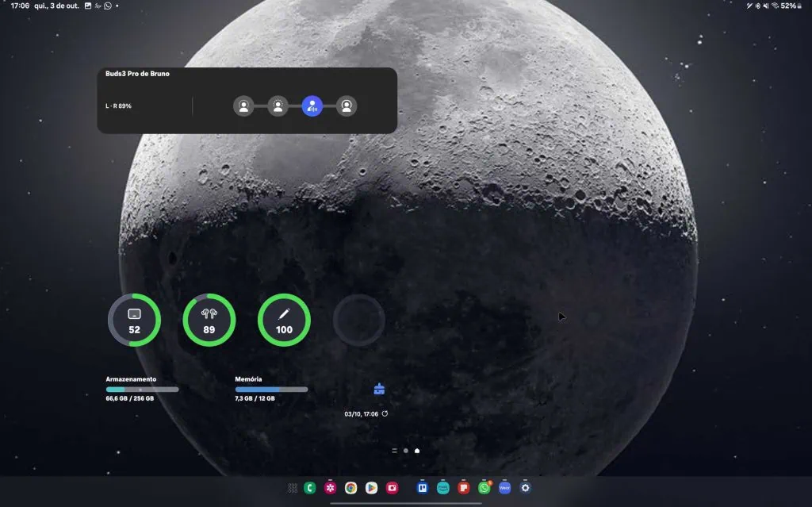
Task: Switch buds to ambient sound mode
Action: [x=278, y=106]
